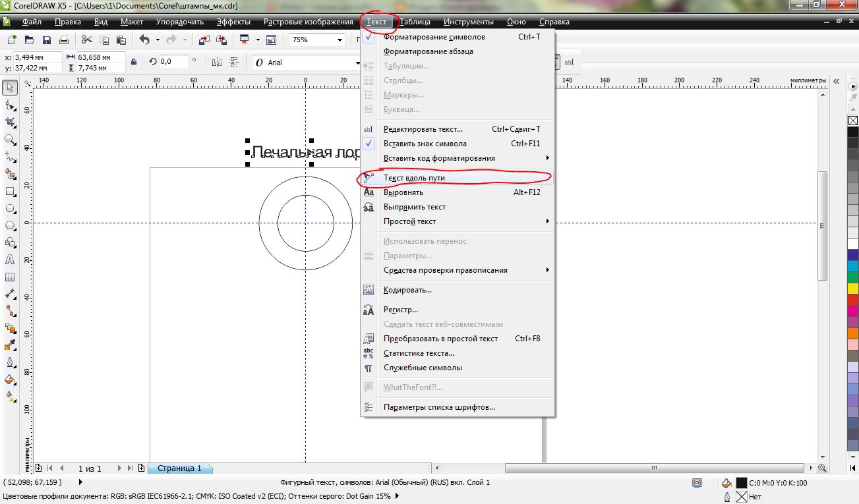The image size is (859, 504).
Task: Select the Text tool (letter A)
Action: pyautogui.click(x=10, y=260)
